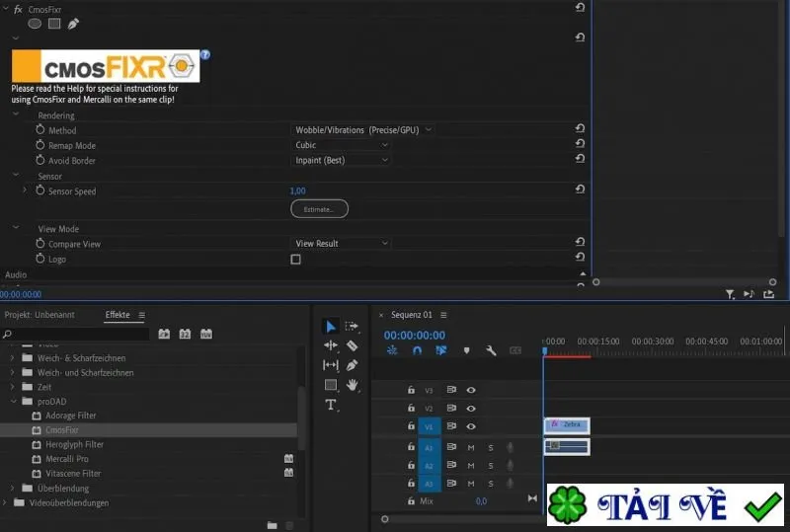Select the Slip tool
790x532 pixels.
coord(331,365)
